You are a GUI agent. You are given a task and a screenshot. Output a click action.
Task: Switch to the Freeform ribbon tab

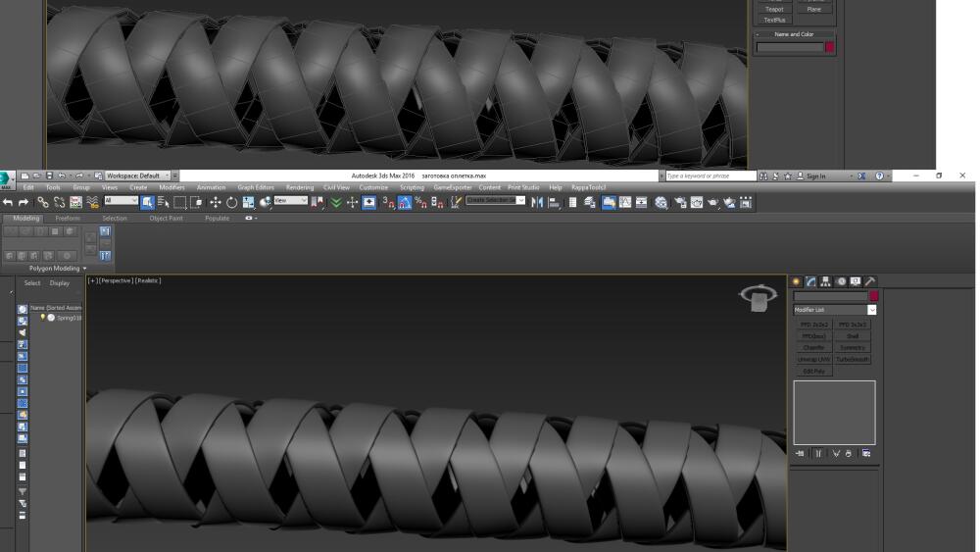click(68, 219)
